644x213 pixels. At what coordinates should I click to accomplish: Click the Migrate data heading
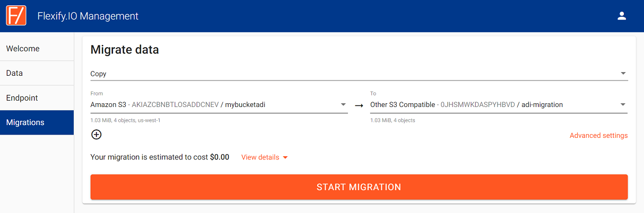click(x=125, y=50)
